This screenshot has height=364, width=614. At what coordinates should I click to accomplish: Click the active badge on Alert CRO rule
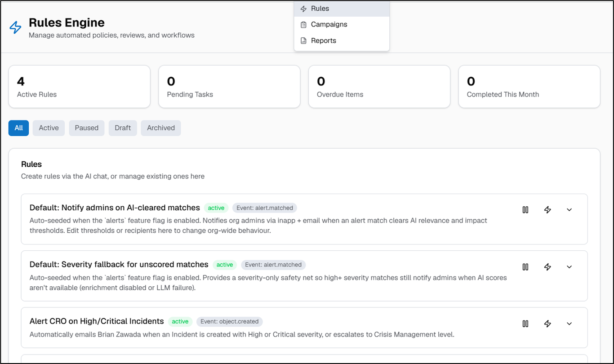tap(180, 322)
